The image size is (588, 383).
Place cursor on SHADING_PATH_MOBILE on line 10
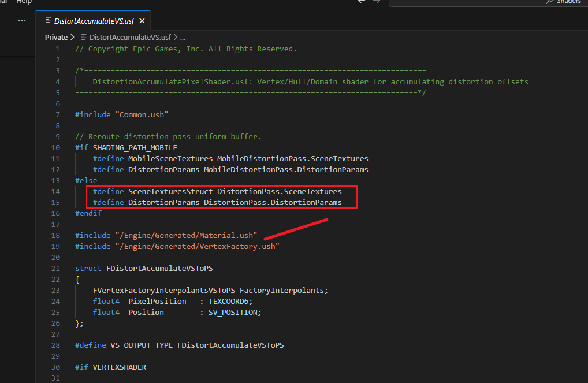pyautogui.click(x=135, y=148)
